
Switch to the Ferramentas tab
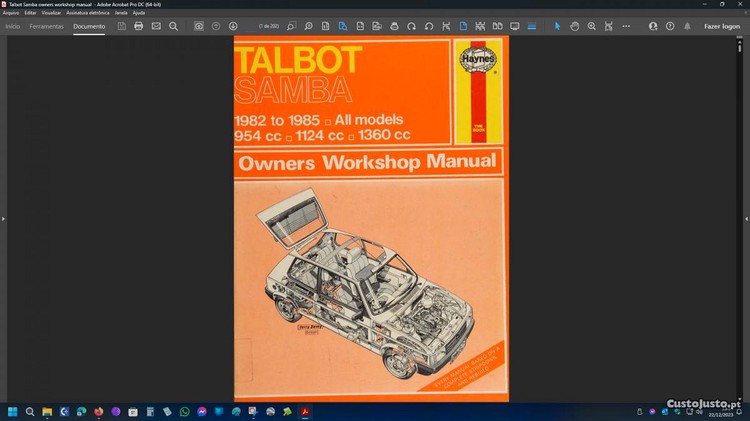46,26
